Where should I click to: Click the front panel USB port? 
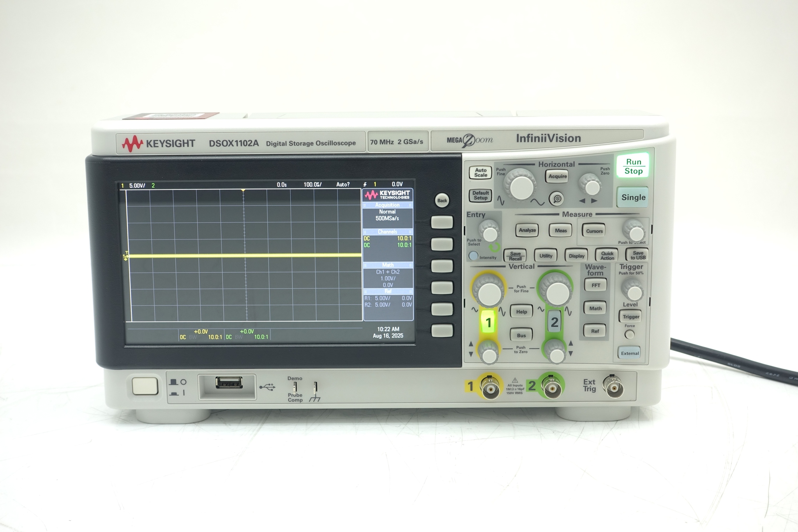[x=229, y=383]
